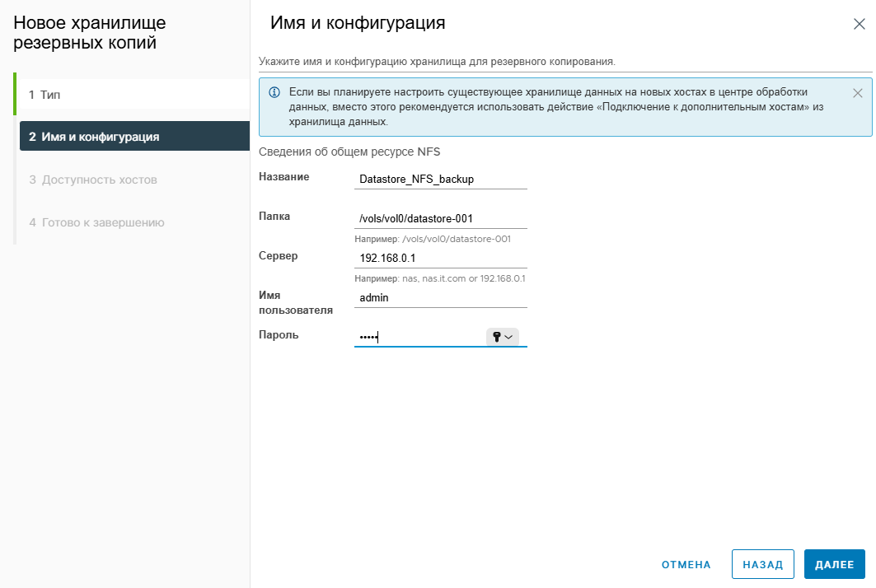
Task: Close the wizard dialog with the X icon
Action: click(x=859, y=24)
